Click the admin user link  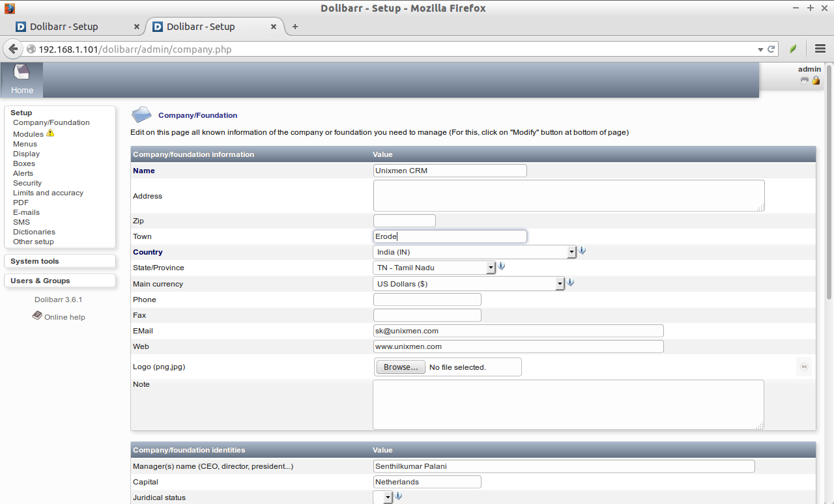[x=809, y=69]
